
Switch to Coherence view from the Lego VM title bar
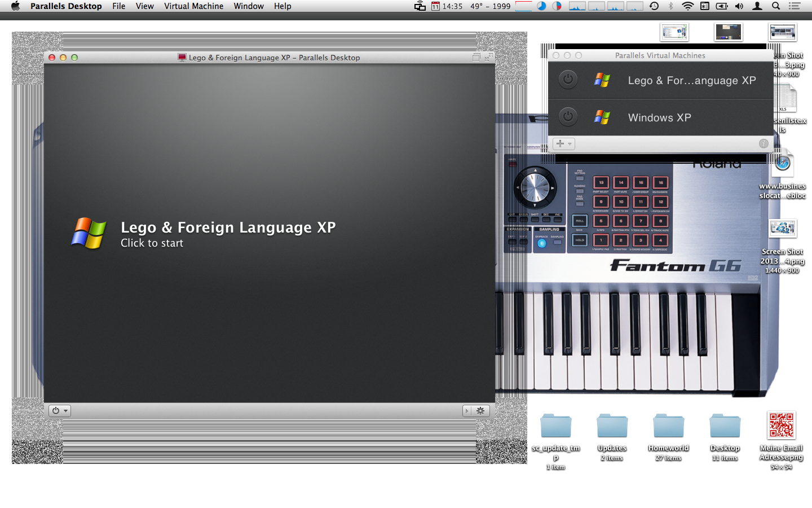[476, 57]
